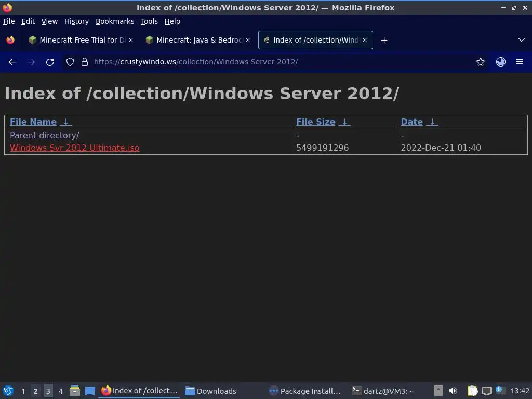Click the file size value 5499191296
This screenshot has width=532, height=399.
click(322, 148)
